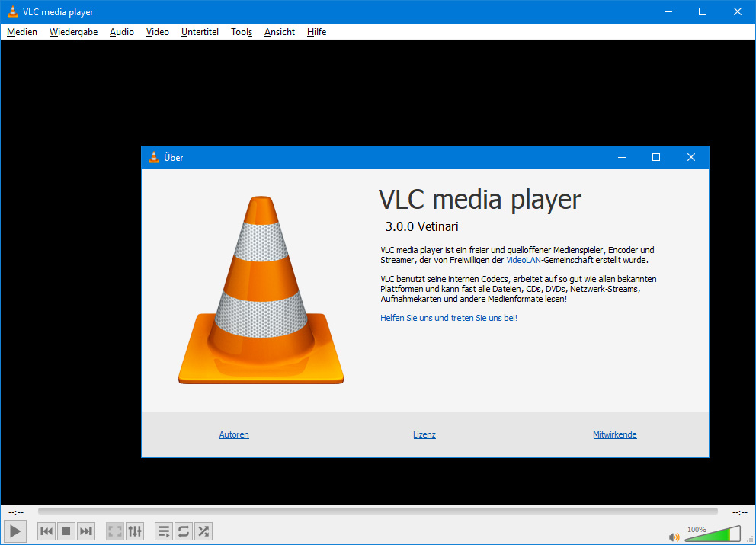Open the Audio menu
Screen dimensions: 756x545
[121, 32]
